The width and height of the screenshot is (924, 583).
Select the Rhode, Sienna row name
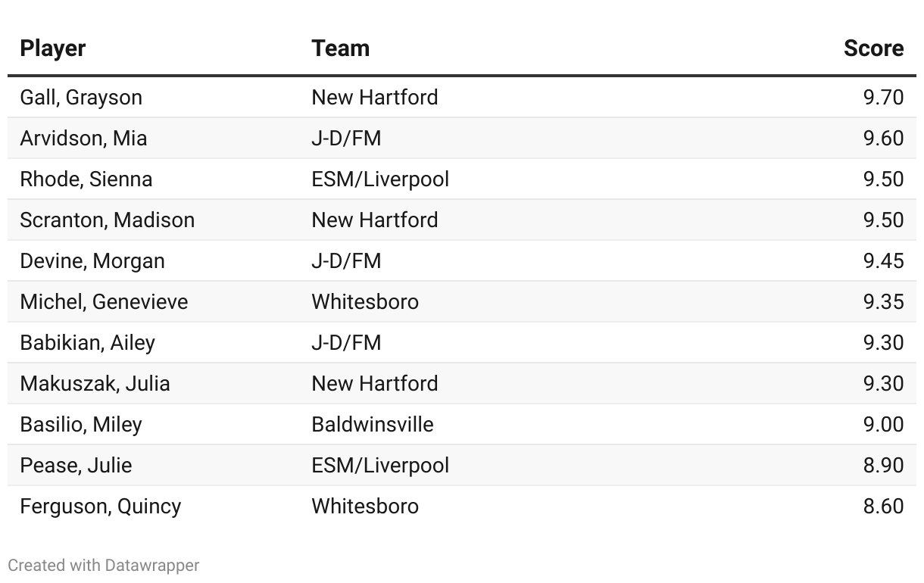pos(86,179)
